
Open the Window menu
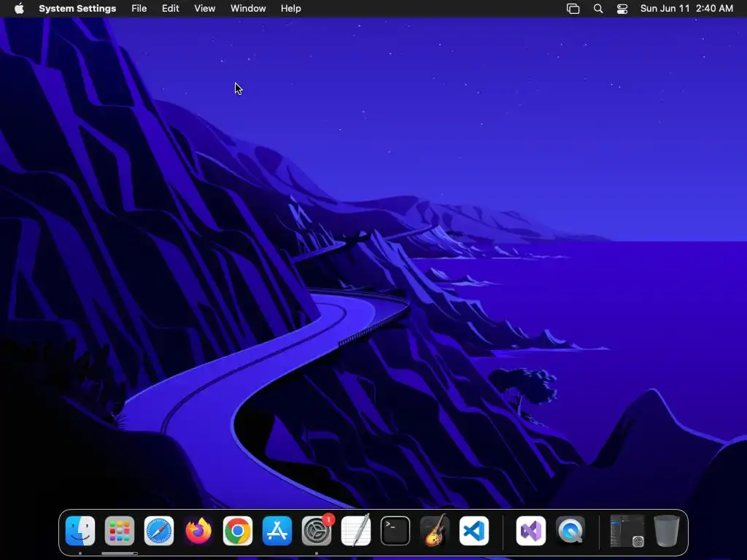[248, 9]
